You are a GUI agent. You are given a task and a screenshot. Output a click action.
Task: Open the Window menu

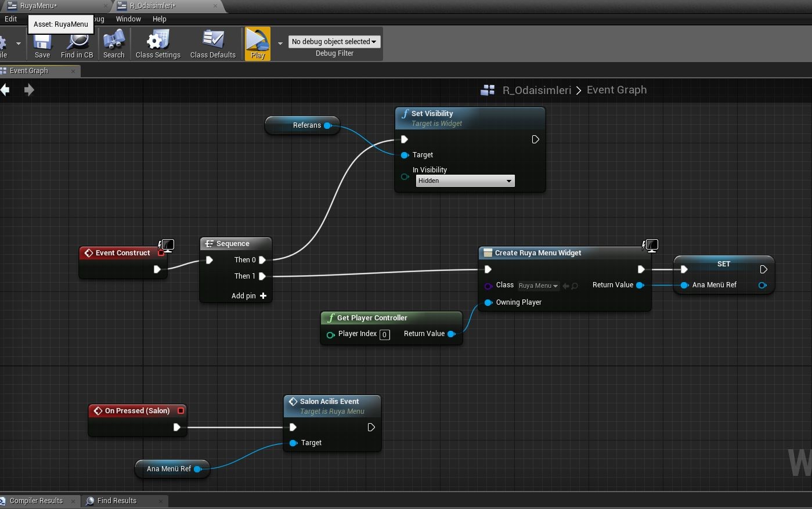click(x=128, y=19)
